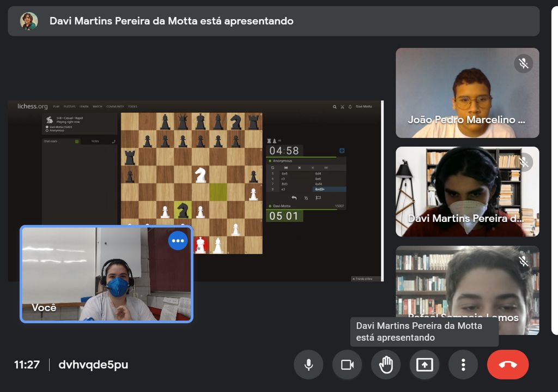
Task: Step back to previous move
Action: (x=299, y=168)
